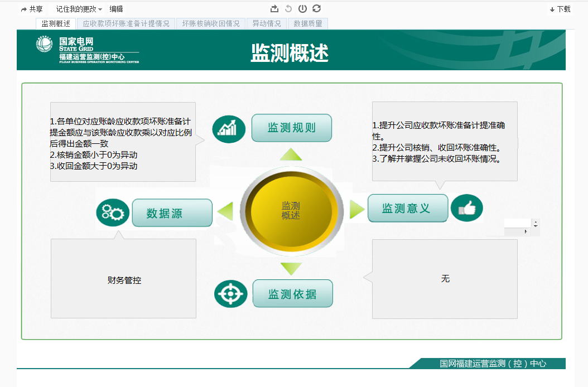Open the 应收款项坏账准备计提情况 tab

pyautogui.click(x=126, y=23)
